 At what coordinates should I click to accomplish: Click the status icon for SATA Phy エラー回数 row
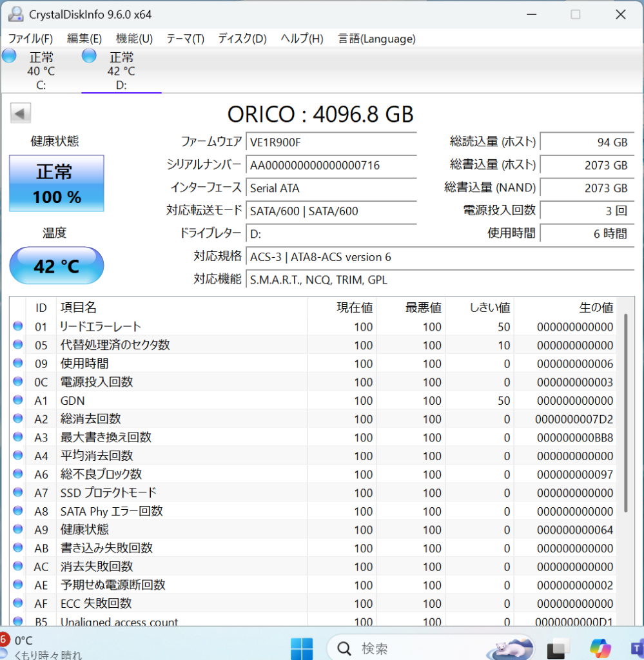point(17,510)
